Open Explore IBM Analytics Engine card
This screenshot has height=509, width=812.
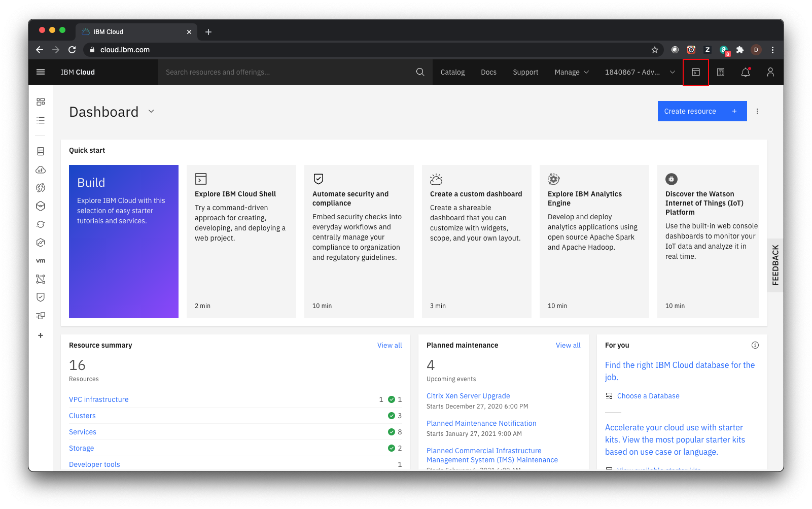(x=594, y=242)
